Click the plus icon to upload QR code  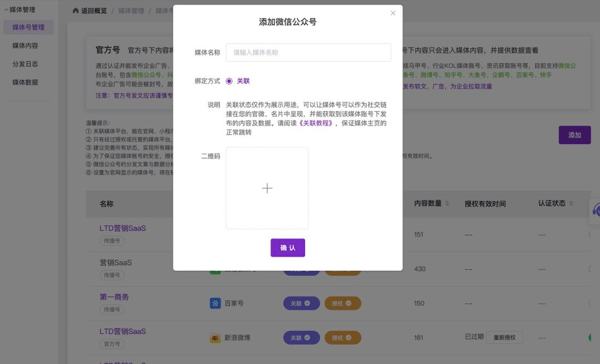click(267, 188)
